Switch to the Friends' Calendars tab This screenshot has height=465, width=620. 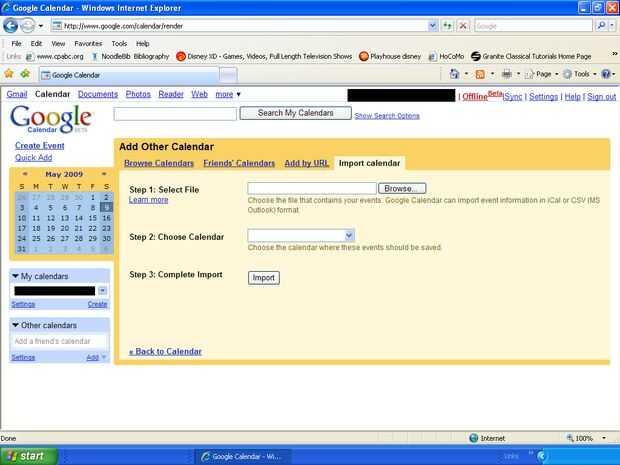pos(239,163)
